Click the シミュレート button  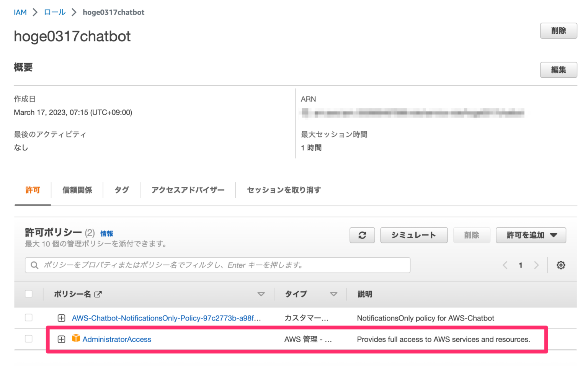coord(413,235)
